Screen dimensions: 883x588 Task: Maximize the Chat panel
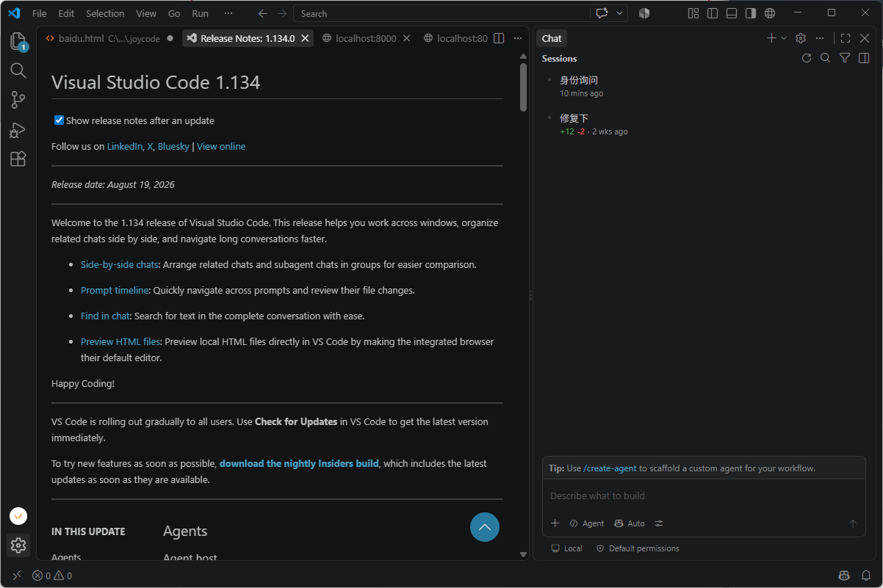click(846, 38)
